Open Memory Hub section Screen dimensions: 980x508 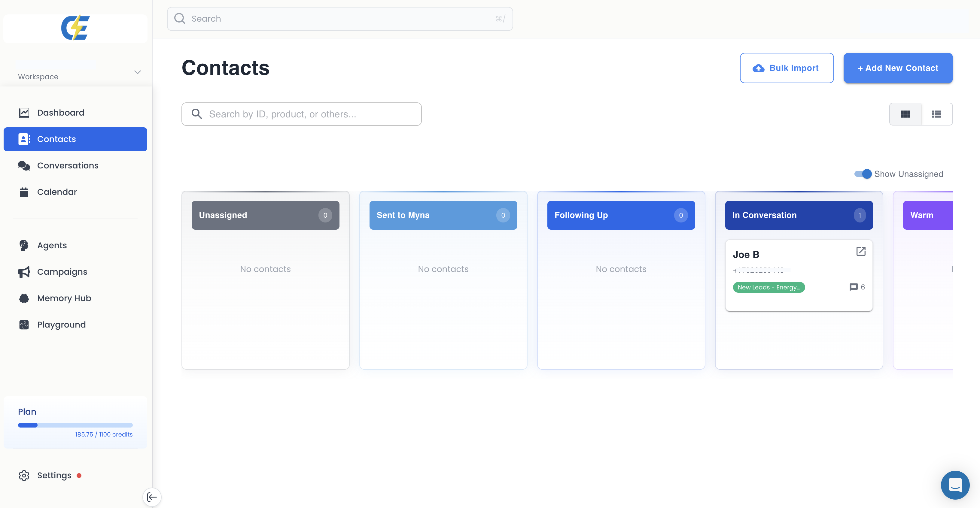64,298
